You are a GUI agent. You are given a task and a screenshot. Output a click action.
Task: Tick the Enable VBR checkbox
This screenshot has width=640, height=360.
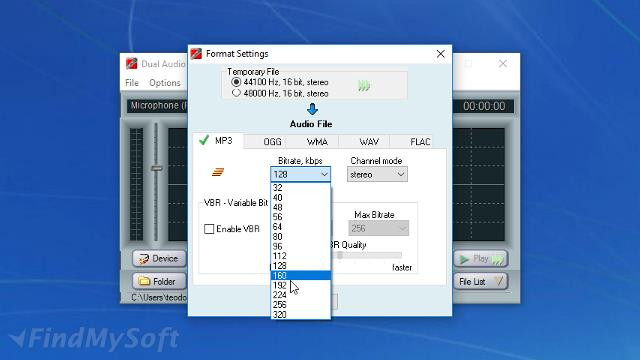click(209, 229)
